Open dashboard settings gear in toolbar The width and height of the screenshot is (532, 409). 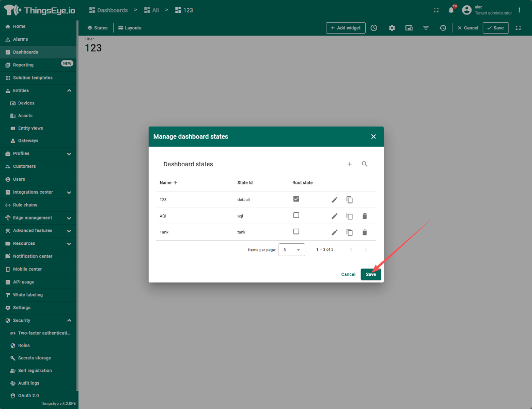392,28
